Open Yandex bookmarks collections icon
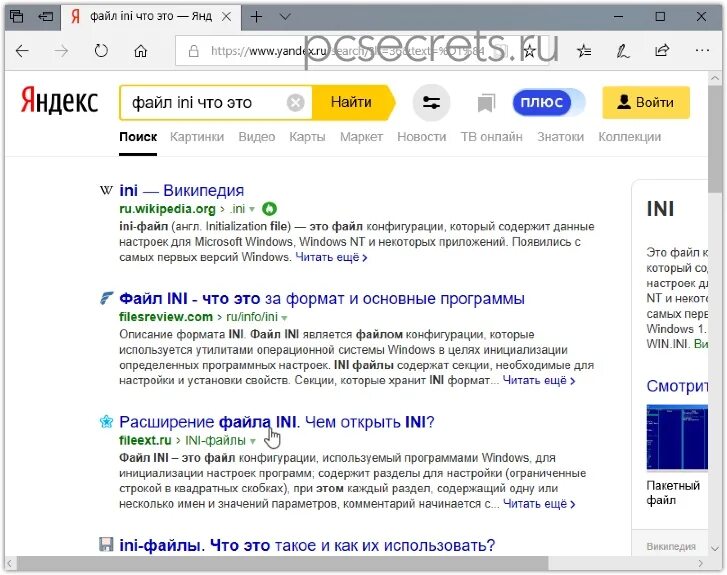This screenshot has height=575, width=727. [x=486, y=102]
